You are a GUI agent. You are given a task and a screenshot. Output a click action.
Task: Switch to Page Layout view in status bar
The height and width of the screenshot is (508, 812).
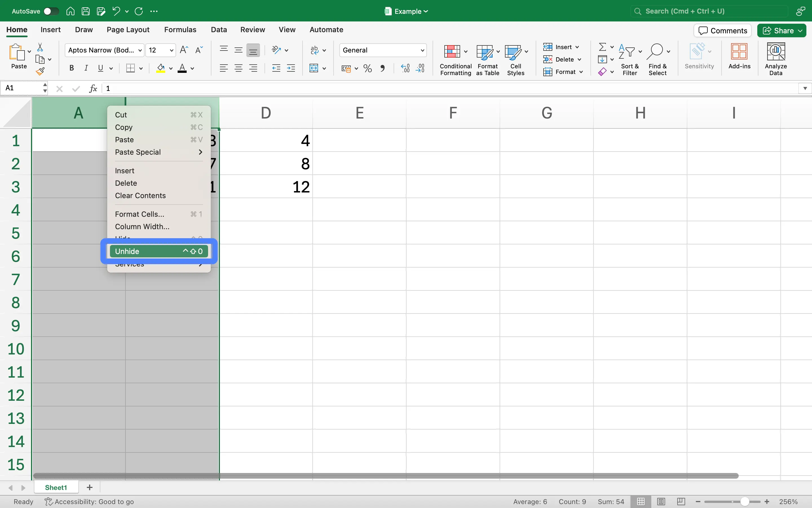pyautogui.click(x=661, y=501)
